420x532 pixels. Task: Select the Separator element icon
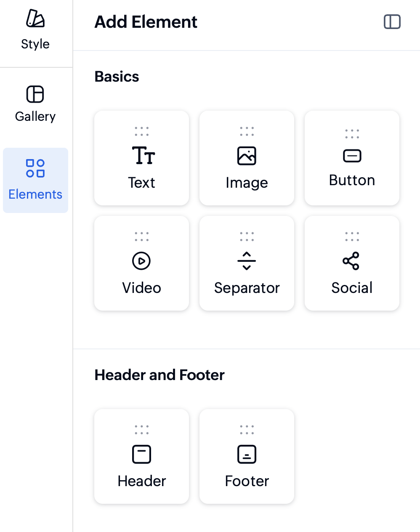pyautogui.click(x=247, y=261)
